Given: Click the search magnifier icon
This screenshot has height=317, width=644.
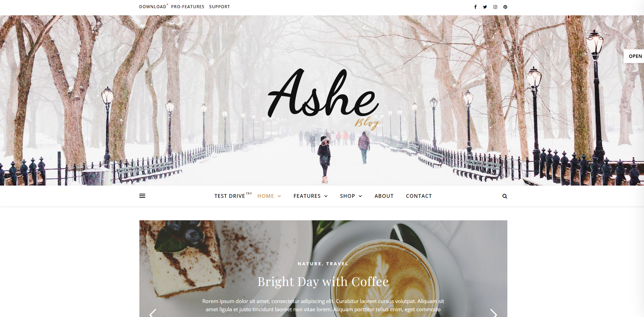Looking at the screenshot, I should click(x=505, y=196).
